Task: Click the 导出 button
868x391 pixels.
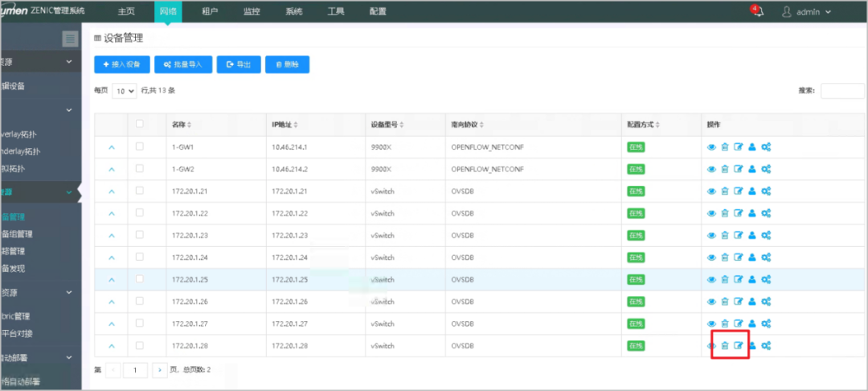Action: pos(239,65)
